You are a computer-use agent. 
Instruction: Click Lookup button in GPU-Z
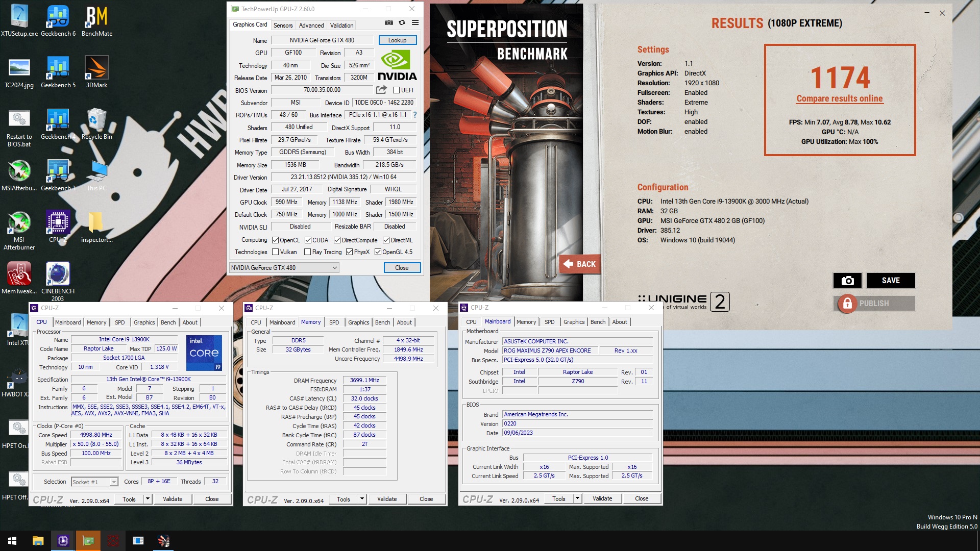[398, 40]
